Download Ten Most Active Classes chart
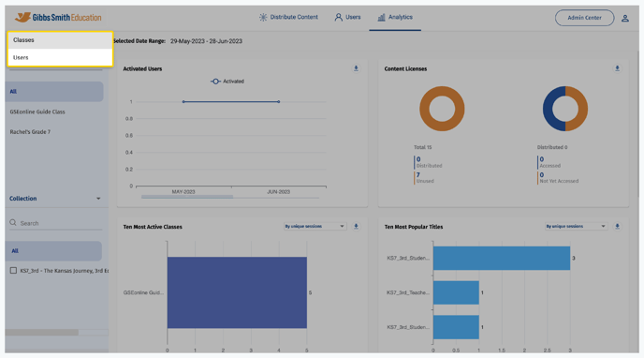The width and height of the screenshot is (644, 358). pyautogui.click(x=356, y=227)
